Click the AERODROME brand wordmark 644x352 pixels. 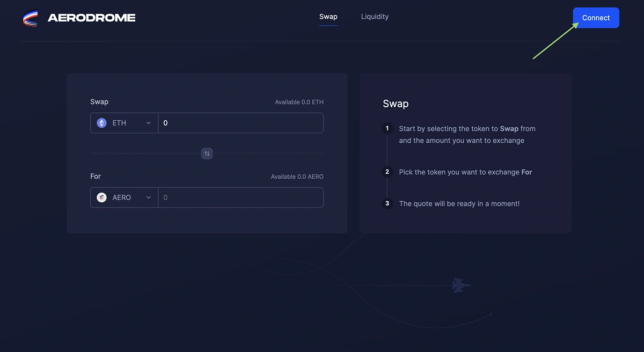pos(91,18)
